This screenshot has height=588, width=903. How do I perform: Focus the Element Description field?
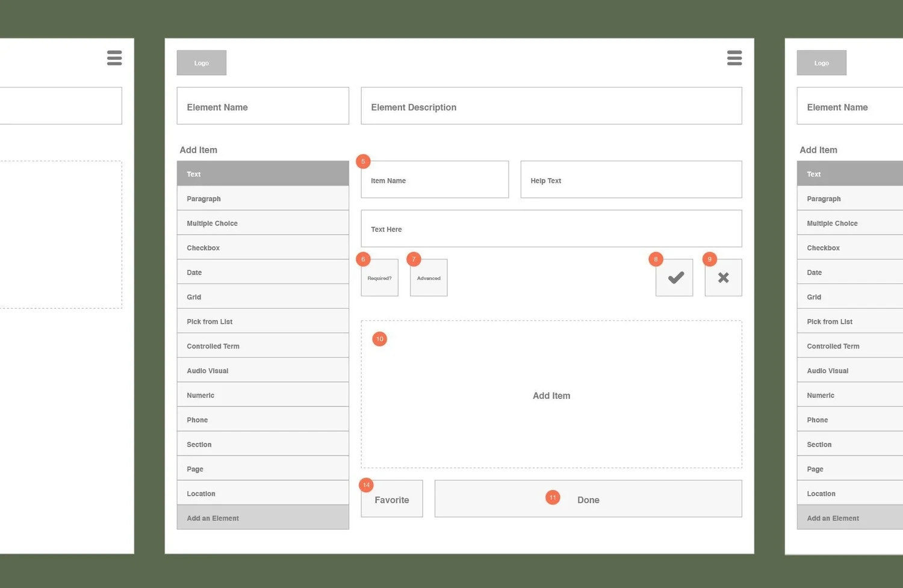551,106
